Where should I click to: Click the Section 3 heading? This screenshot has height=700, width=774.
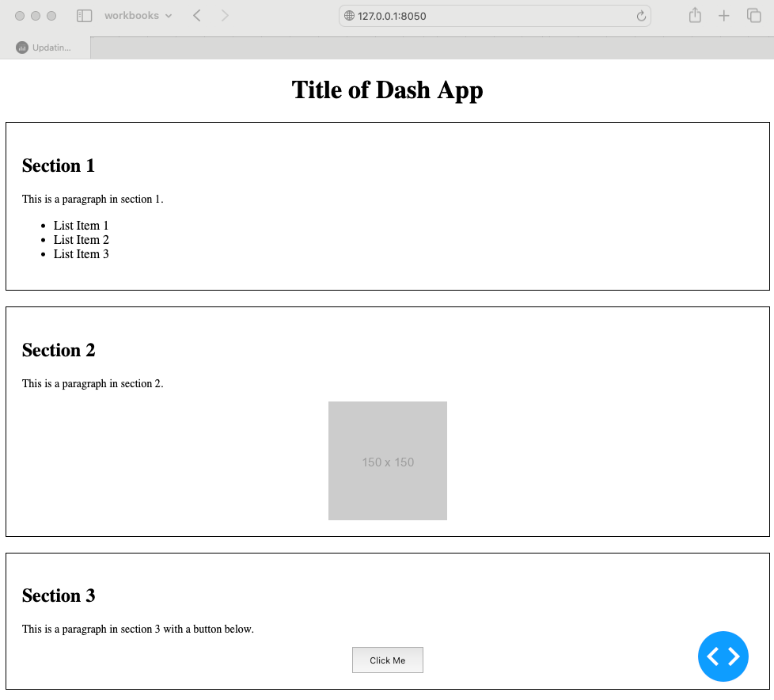[x=59, y=595]
